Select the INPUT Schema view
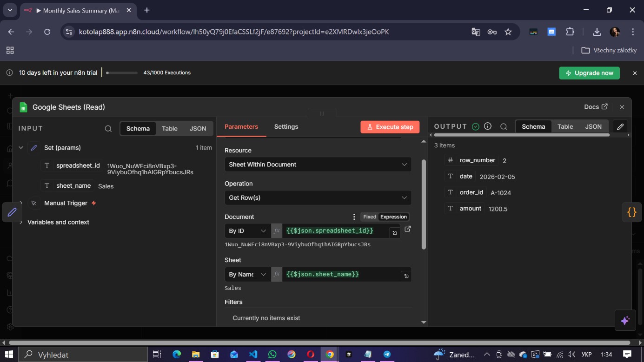This screenshot has width=644, height=362. (x=138, y=129)
